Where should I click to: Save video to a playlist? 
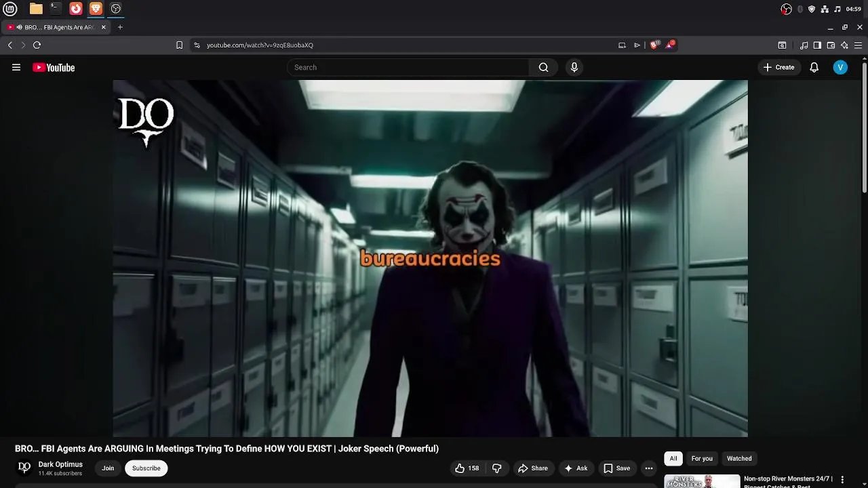617,468
